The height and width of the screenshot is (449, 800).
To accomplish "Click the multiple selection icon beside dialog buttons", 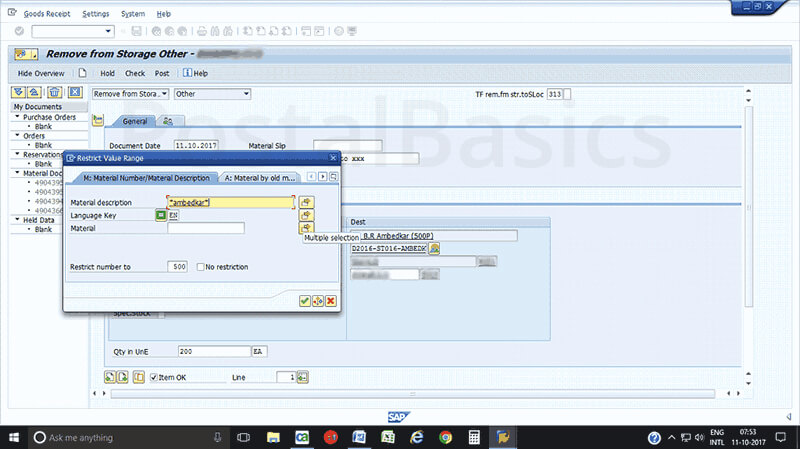I will click(318, 301).
